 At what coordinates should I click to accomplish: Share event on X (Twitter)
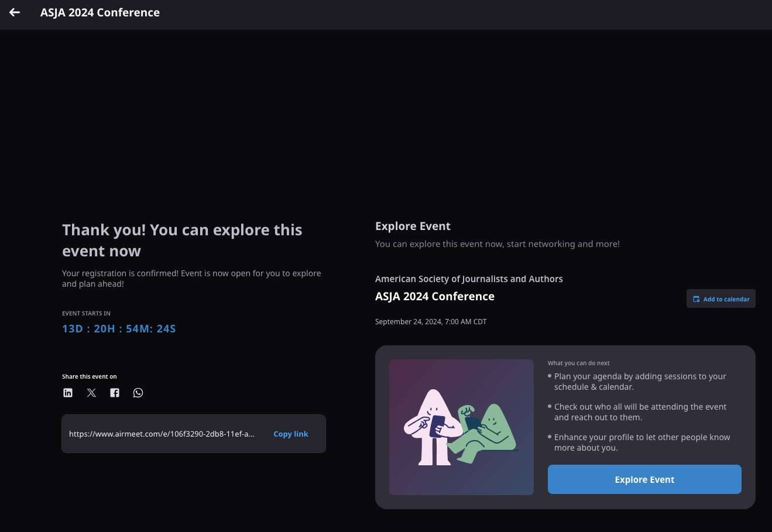tap(91, 393)
